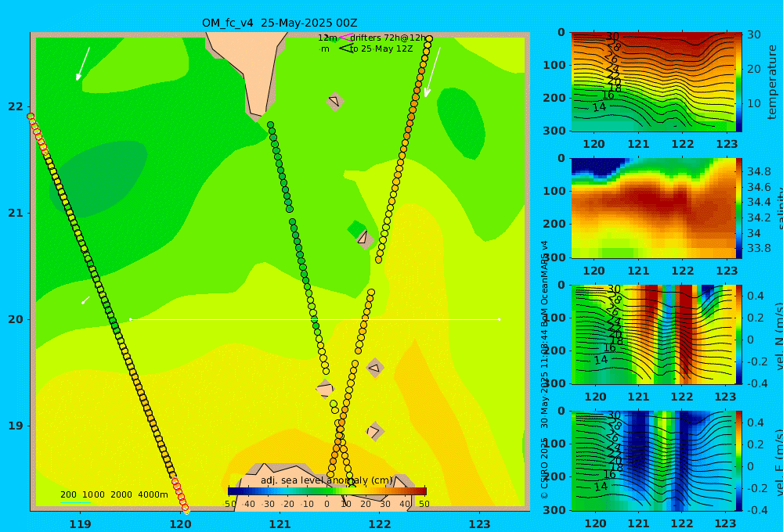
Task: Click the 0.4 tick on vel. N colorbar
Action: coord(756,296)
